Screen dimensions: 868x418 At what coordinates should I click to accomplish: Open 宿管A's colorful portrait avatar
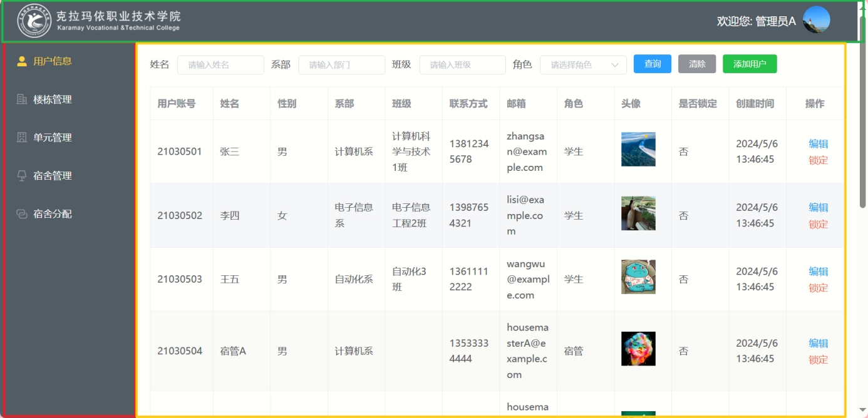tap(638, 349)
